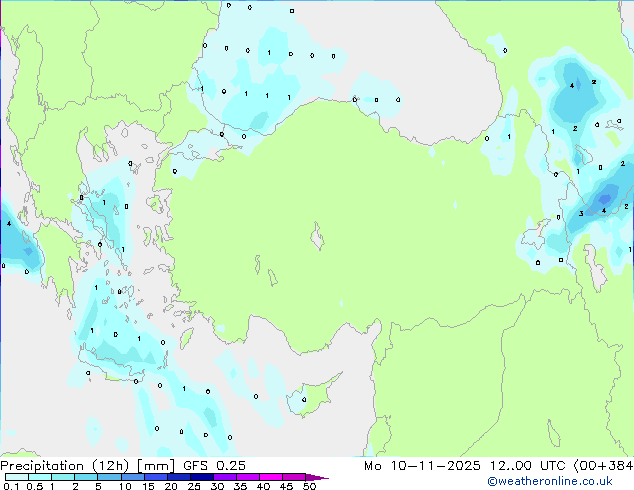The image size is (634, 490).
Task: Click the 25–30 mm legend color swatch
Action: tap(202, 477)
